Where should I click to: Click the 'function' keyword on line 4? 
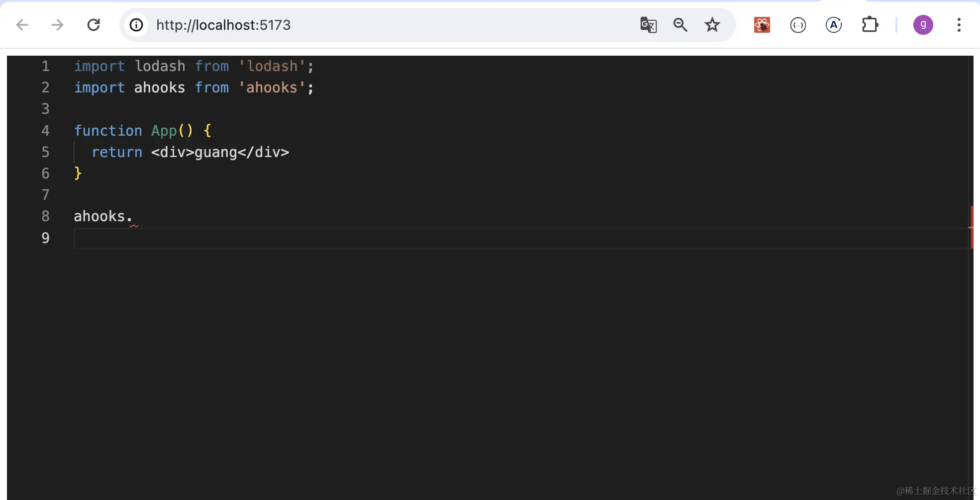click(x=108, y=131)
